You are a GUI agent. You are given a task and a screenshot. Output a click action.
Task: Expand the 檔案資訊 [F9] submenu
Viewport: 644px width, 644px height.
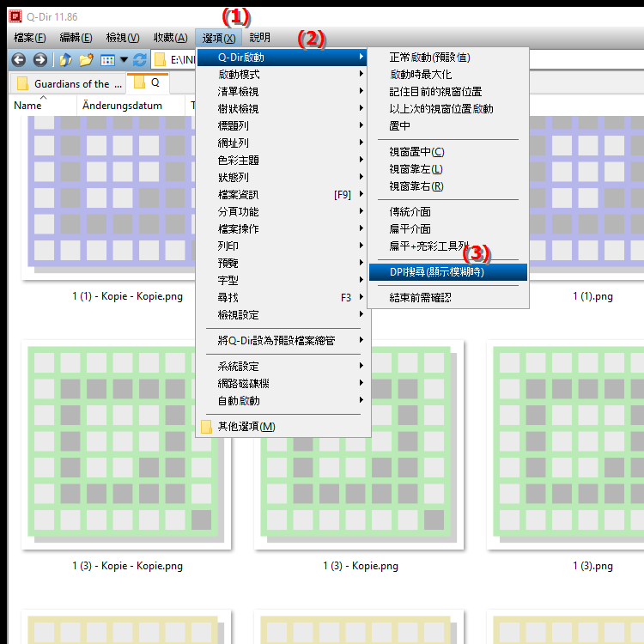point(283,195)
